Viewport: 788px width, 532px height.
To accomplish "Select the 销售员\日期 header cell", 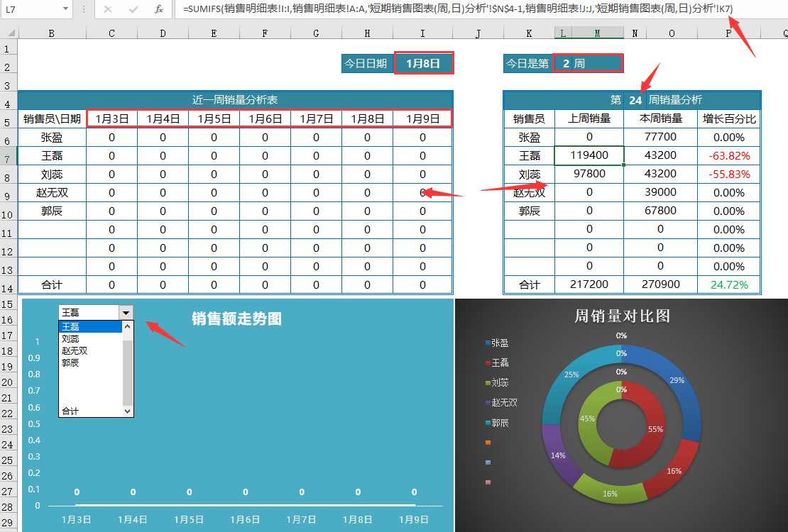I will 52,118.
